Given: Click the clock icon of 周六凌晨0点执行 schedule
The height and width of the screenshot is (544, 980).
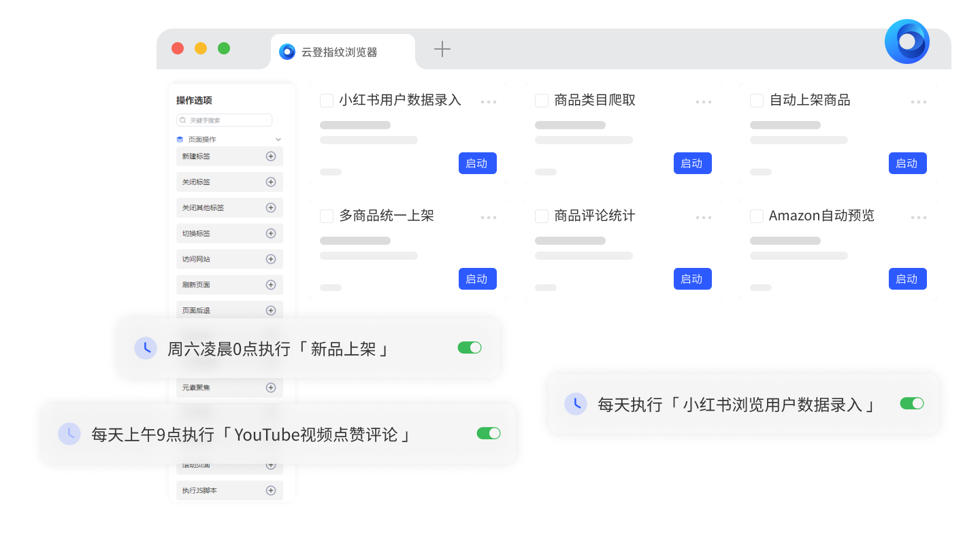Looking at the screenshot, I should [146, 348].
